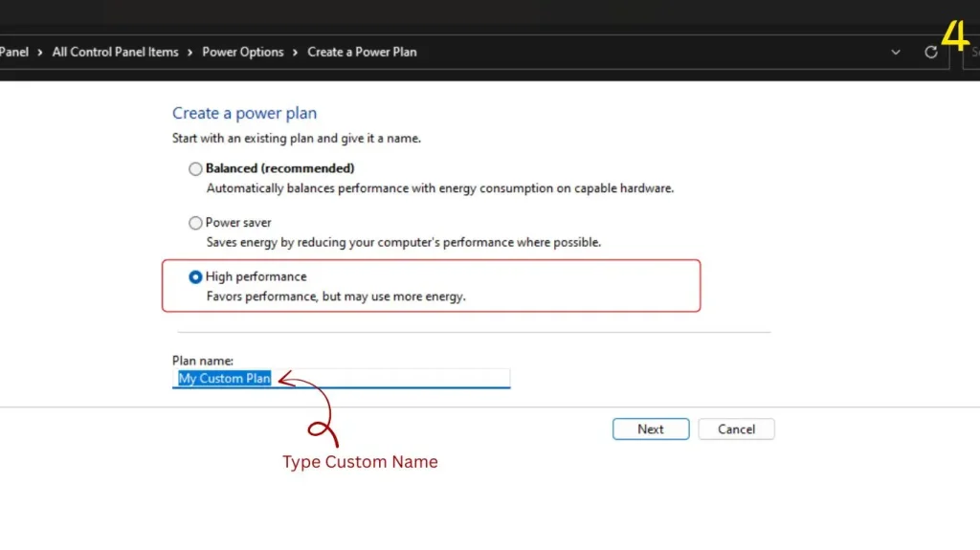Go to All Control Panel Items breadcrumb
The height and width of the screenshot is (550, 980).
tap(115, 53)
